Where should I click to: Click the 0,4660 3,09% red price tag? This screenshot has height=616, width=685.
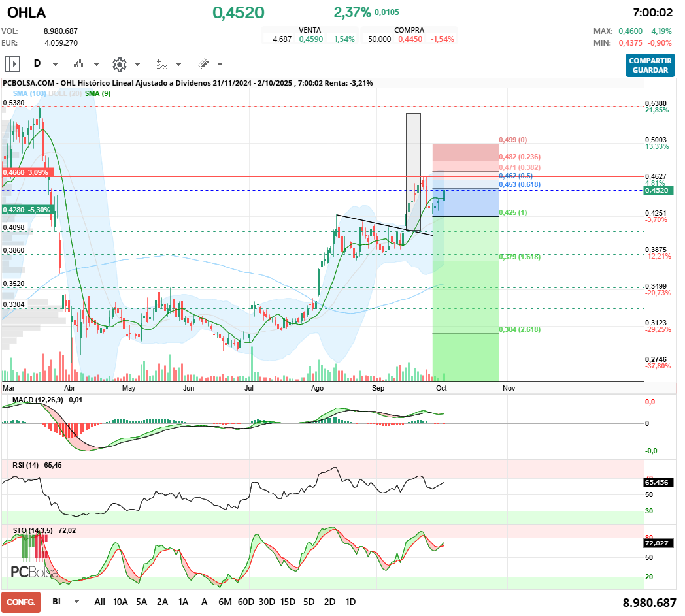tap(27, 172)
